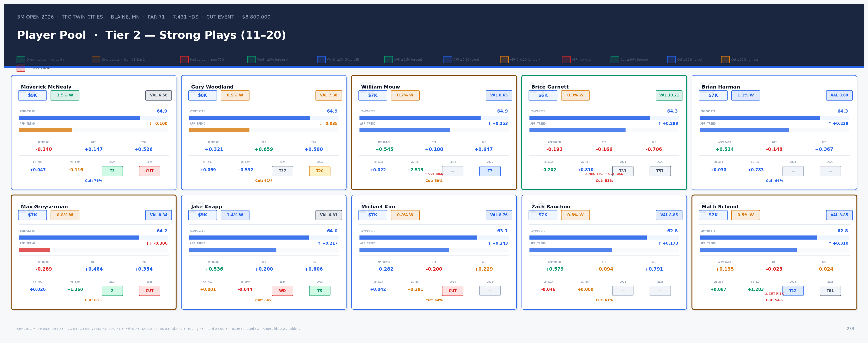Viewport: 868px width, 343px height.
Task: Click the 'APP neg (red)' legend swatch
Action: click(x=566, y=60)
